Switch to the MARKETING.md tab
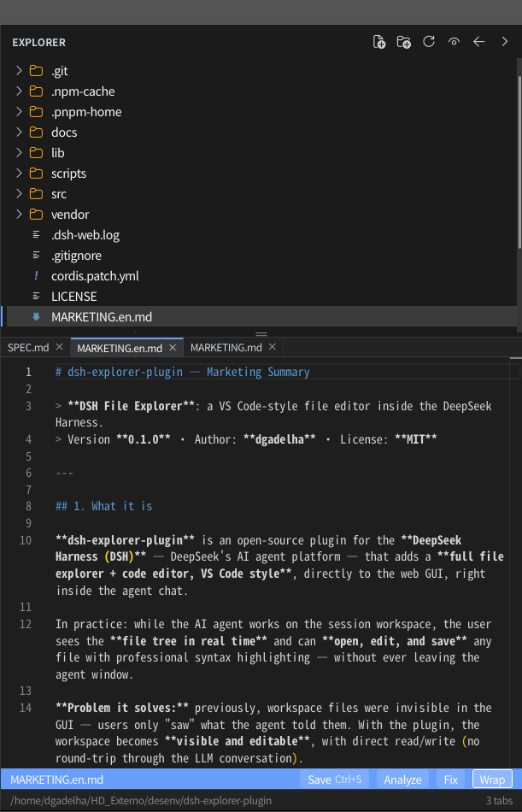The height and width of the screenshot is (812, 522). pos(226,347)
